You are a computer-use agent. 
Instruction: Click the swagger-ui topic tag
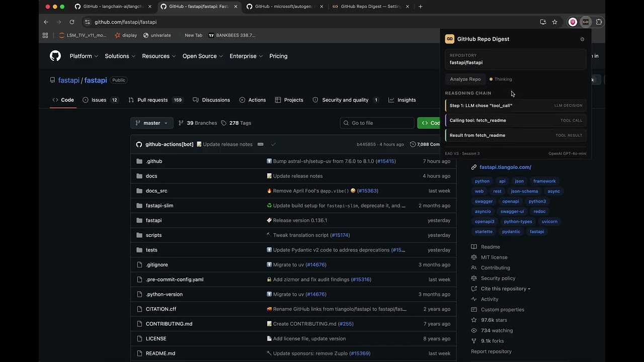(512, 212)
